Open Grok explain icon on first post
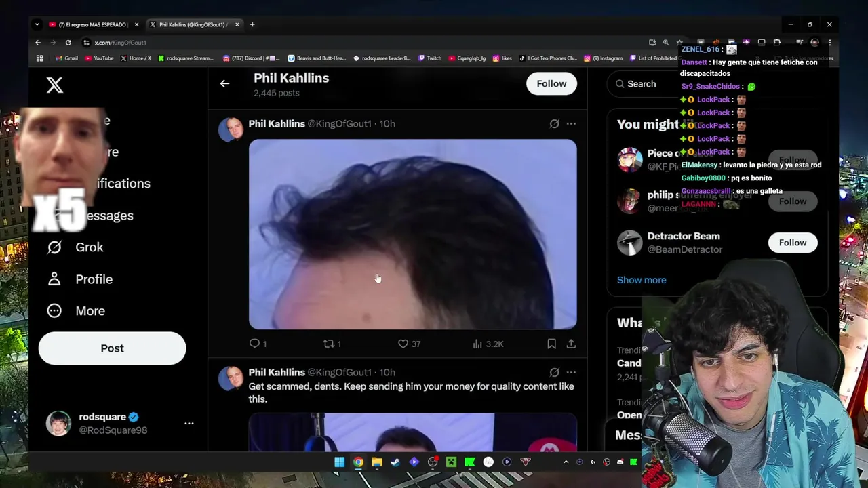Image resolution: width=868 pixels, height=488 pixels. point(554,124)
